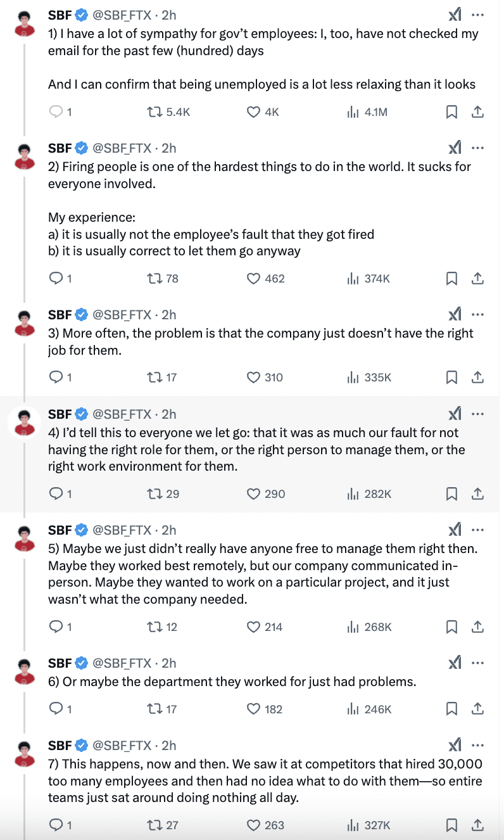Image resolution: width=504 pixels, height=840 pixels.
Task: Bookmark the tweet numbered 4
Action: click(451, 493)
